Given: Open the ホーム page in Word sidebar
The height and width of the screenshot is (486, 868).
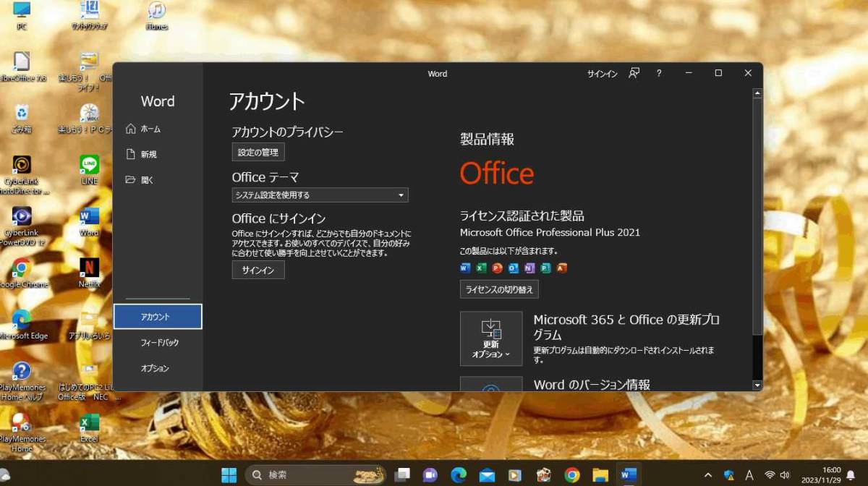Looking at the screenshot, I should [x=143, y=129].
